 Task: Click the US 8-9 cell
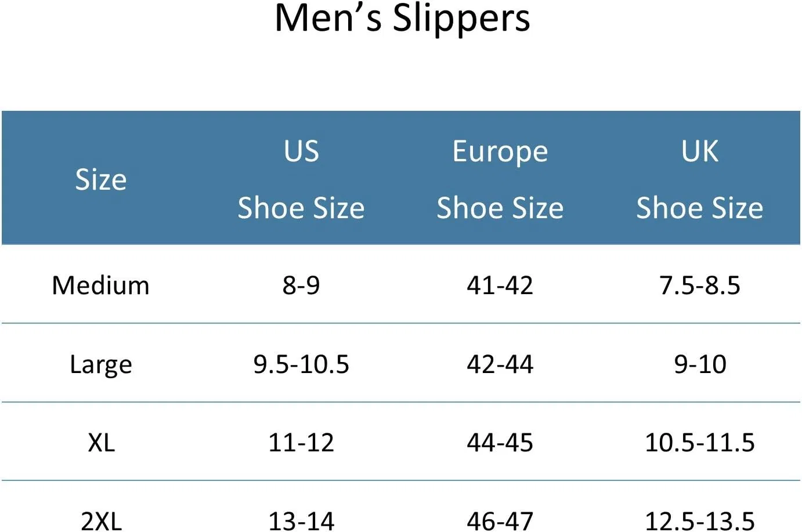[x=301, y=285]
